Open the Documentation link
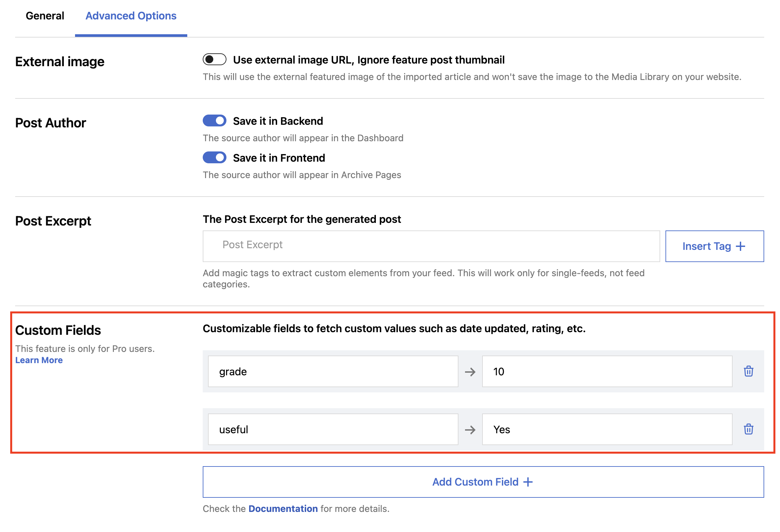The height and width of the screenshot is (532, 780). coord(283,509)
